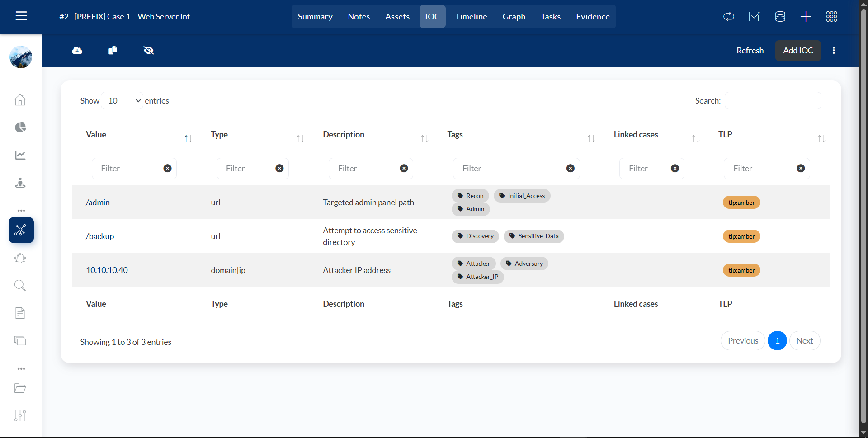Image resolution: width=868 pixels, height=438 pixels.
Task: Click the tlp:amber badge for /admin
Action: [741, 203]
